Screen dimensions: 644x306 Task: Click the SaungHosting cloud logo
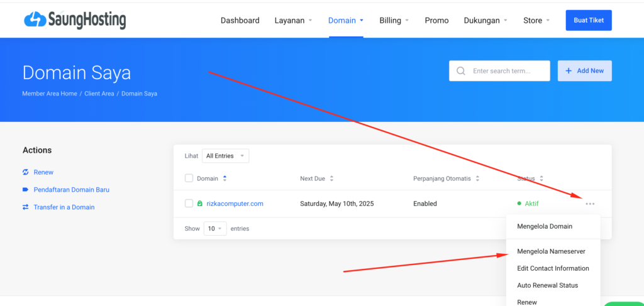[x=35, y=20]
